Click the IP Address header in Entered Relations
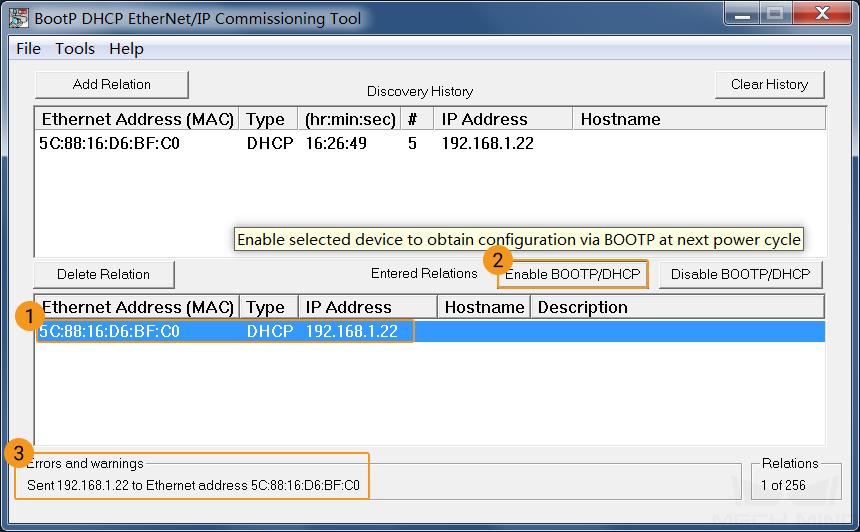Viewport: 860px width, 532px height. point(367,307)
